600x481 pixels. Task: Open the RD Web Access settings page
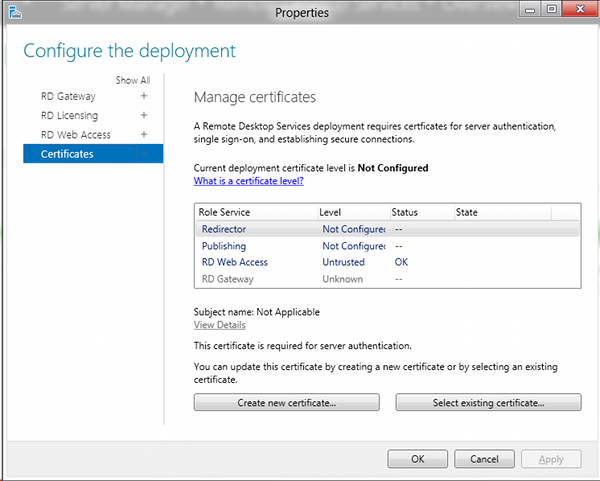[x=76, y=135]
